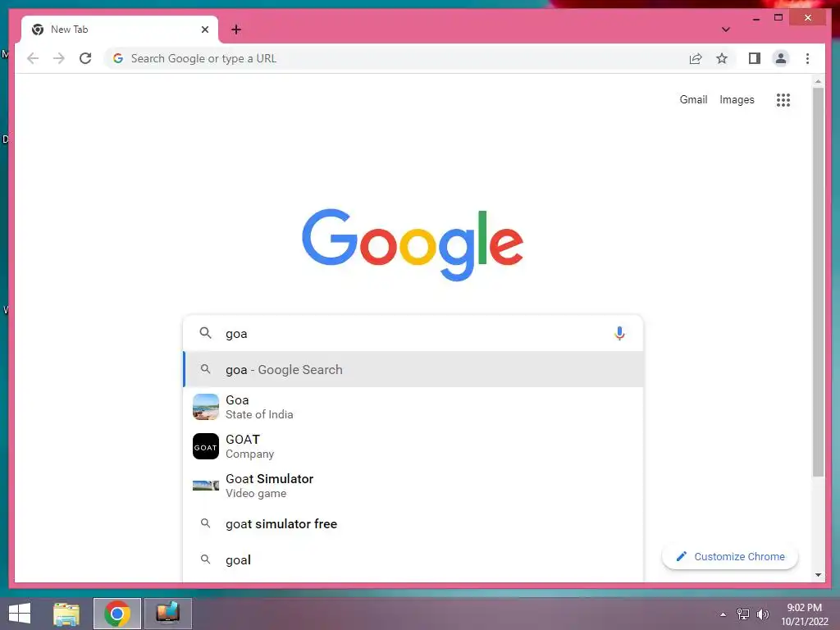
Task: Select the New Tab tab
Action: [120, 30]
